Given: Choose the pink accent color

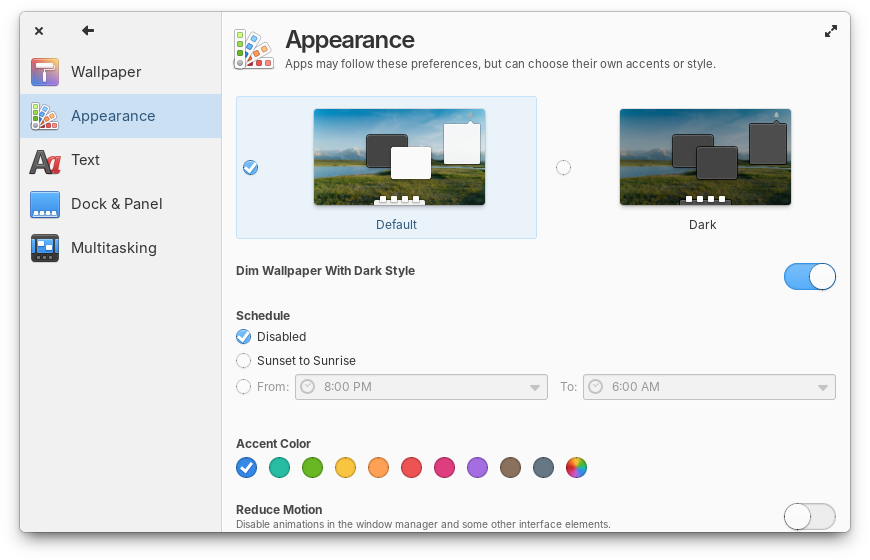Looking at the screenshot, I should coord(444,467).
